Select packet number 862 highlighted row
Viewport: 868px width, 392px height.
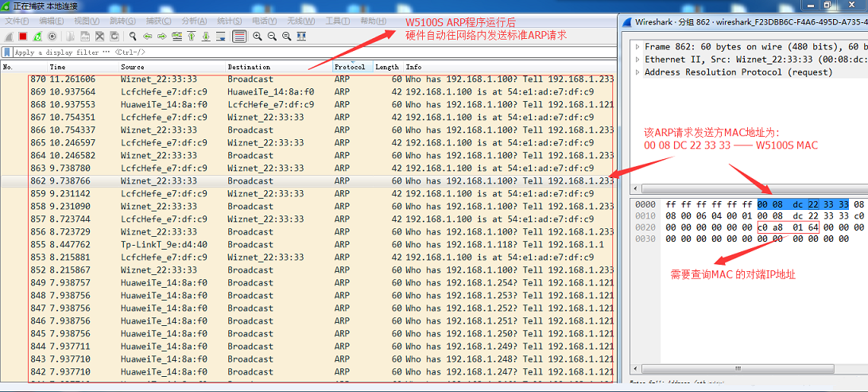tap(308, 181)
